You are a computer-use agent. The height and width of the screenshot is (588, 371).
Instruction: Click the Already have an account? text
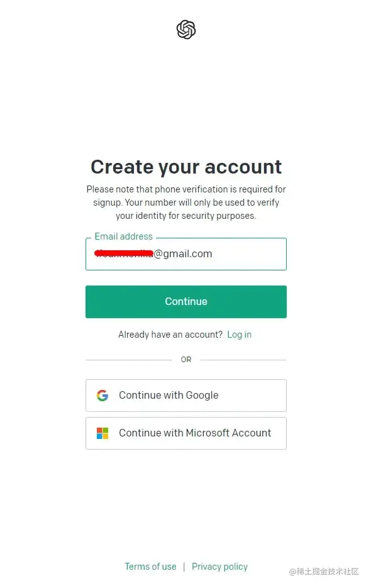coord(170,335)
